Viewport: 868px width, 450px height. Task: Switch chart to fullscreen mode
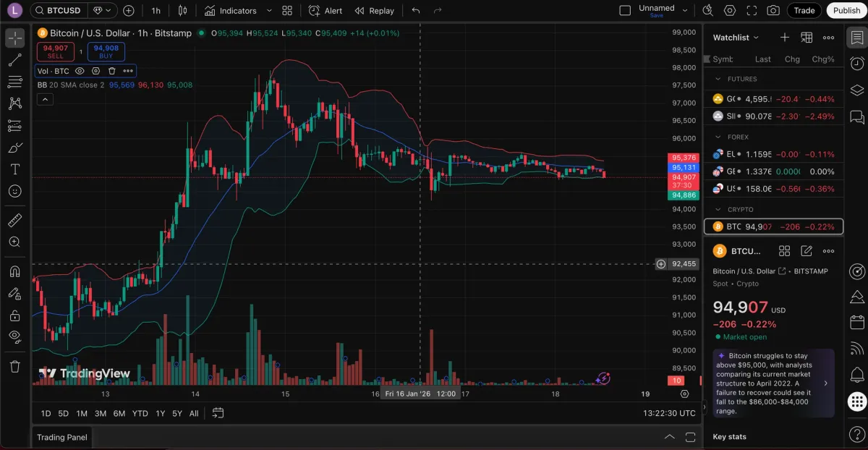pos(752,11)
